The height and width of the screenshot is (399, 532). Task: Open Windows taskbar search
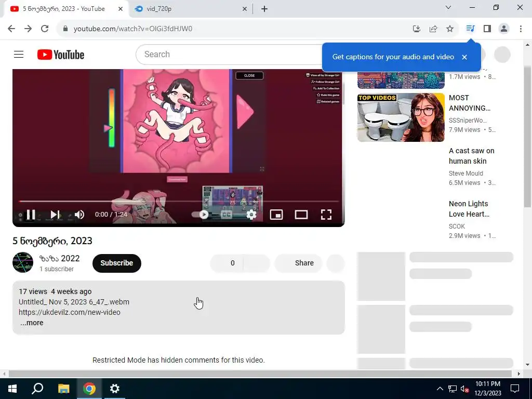pyautogui.click(x=37, y=389)
